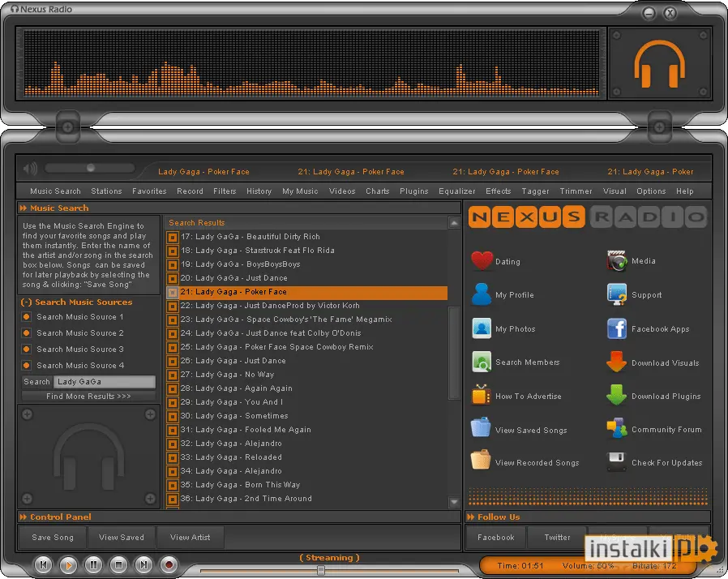Click the orange play button

[x=69, y=564]
